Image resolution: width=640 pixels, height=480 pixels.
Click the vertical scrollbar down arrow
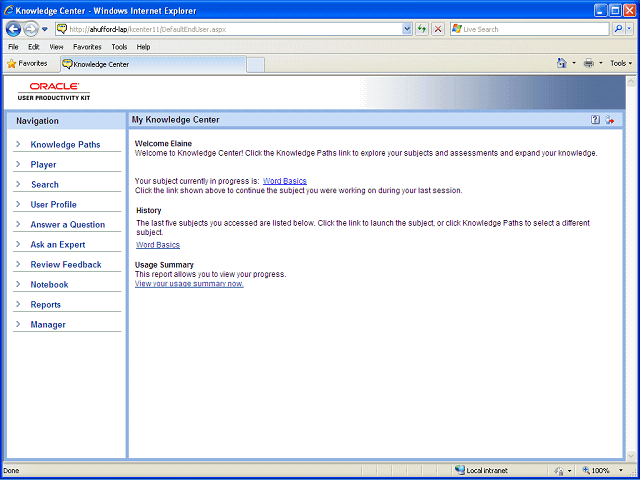pyautogui.click(x=631, y=455)
